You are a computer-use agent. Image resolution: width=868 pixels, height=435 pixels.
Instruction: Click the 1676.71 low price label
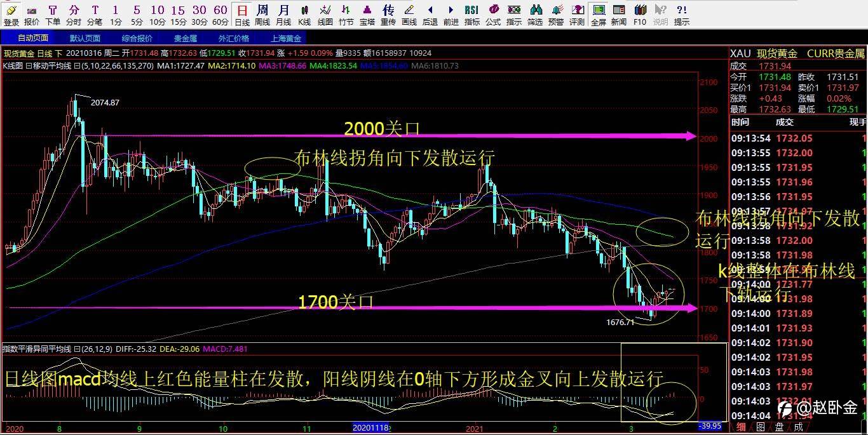click(621, 322)
